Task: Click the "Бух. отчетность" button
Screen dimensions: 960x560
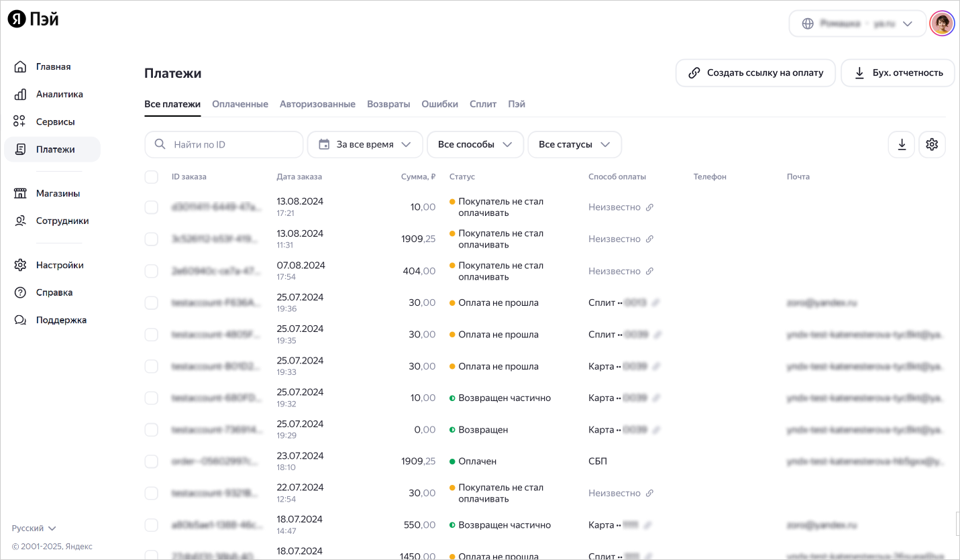Action: click(x=898, y=72)
